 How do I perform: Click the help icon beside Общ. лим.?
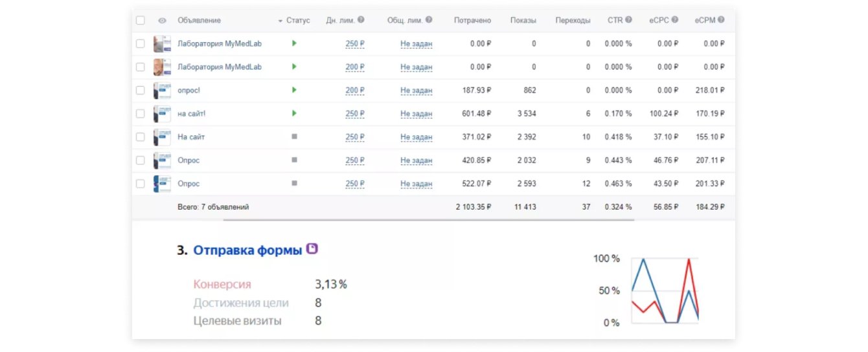tap(429, 20)
